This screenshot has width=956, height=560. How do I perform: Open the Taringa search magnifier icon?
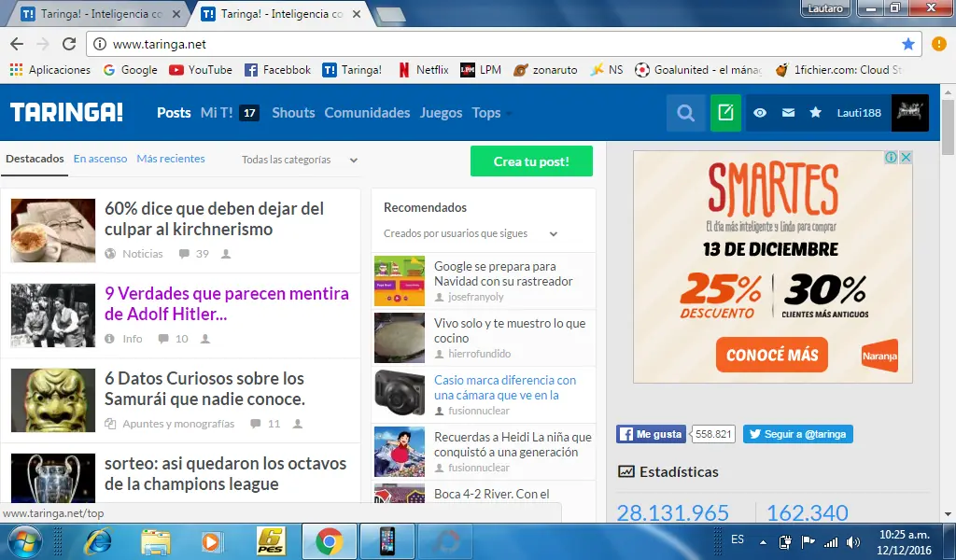tap(685, 113)
